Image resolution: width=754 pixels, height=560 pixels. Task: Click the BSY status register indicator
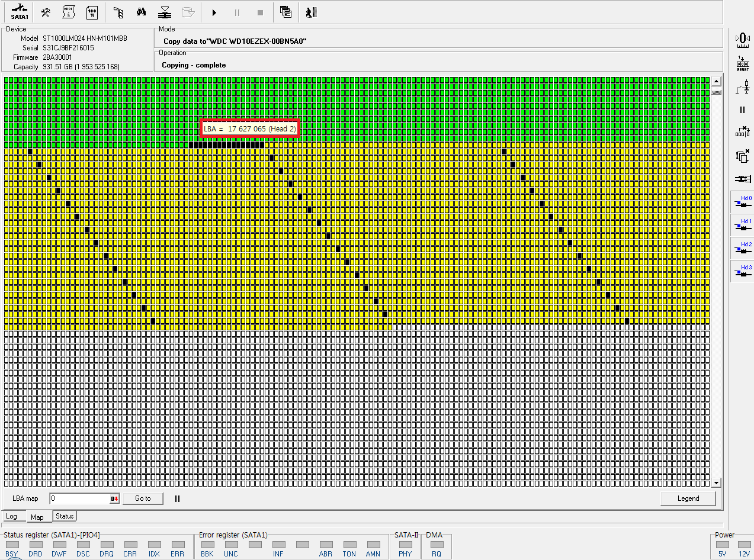coord(12,545)
